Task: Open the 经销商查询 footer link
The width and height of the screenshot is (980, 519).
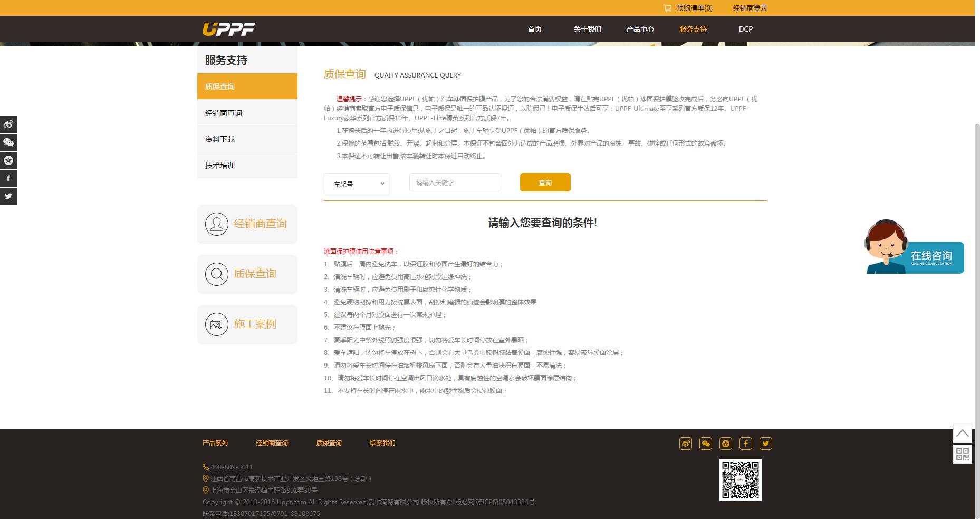Action: click(x=272, y=443)
